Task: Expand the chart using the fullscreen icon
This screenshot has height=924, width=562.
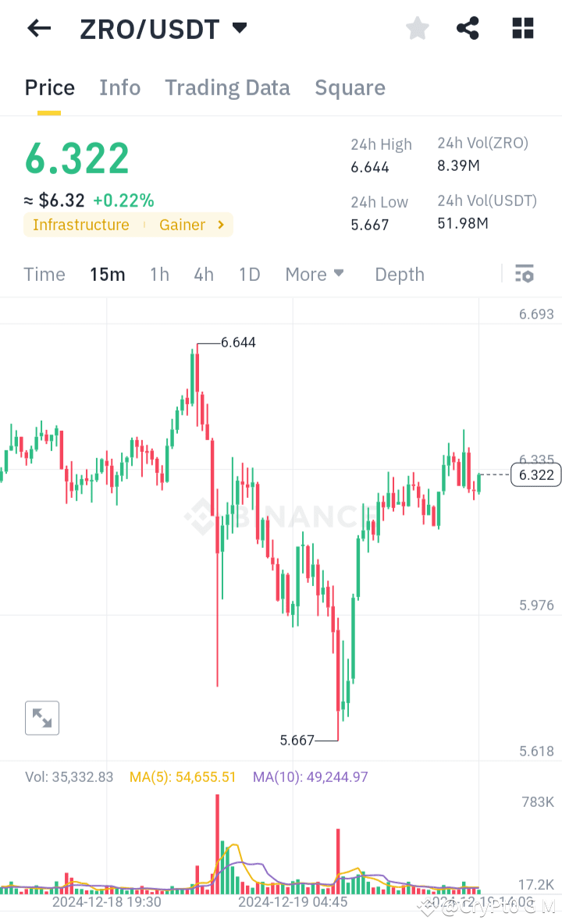Action: pos(41,718)
